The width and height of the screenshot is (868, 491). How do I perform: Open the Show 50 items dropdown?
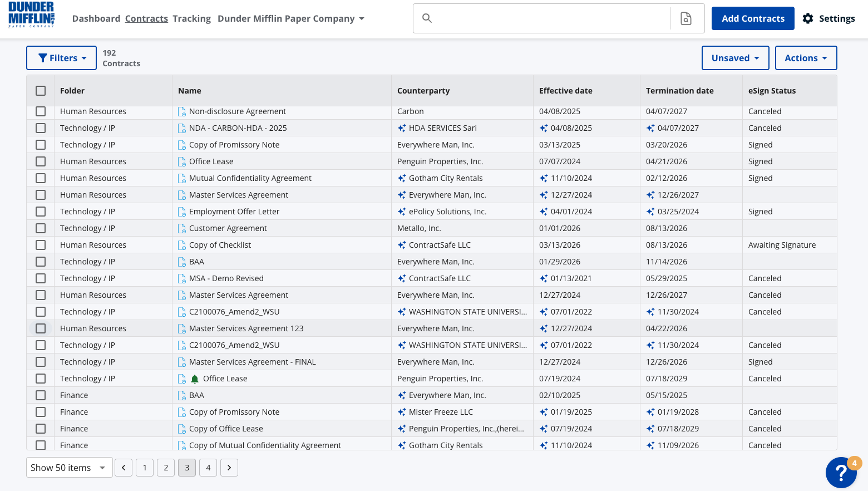69,468
